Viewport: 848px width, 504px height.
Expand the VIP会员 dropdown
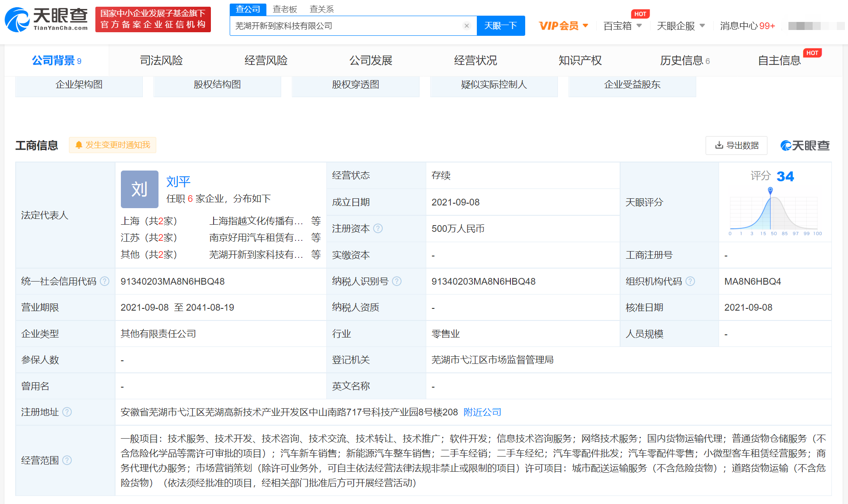[563, 26]
